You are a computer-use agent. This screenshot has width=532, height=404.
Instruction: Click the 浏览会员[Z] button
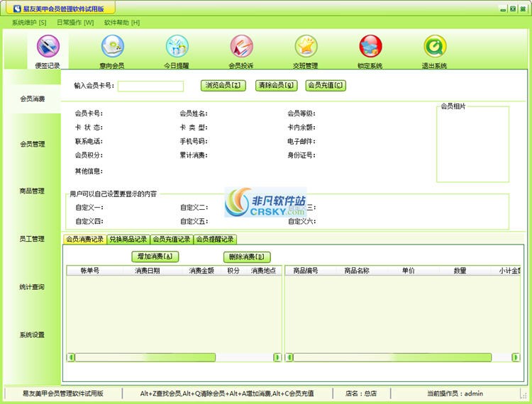(223, 86)
